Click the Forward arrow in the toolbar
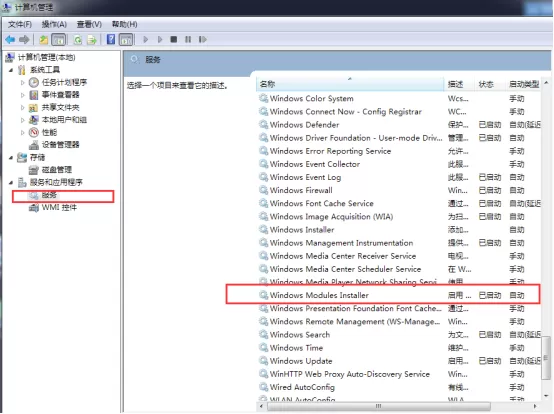554x414 pixels. (24, 39)
